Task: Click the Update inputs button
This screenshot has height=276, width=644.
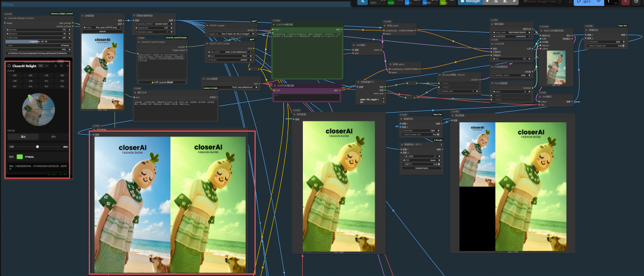Action: pos(421,168)
